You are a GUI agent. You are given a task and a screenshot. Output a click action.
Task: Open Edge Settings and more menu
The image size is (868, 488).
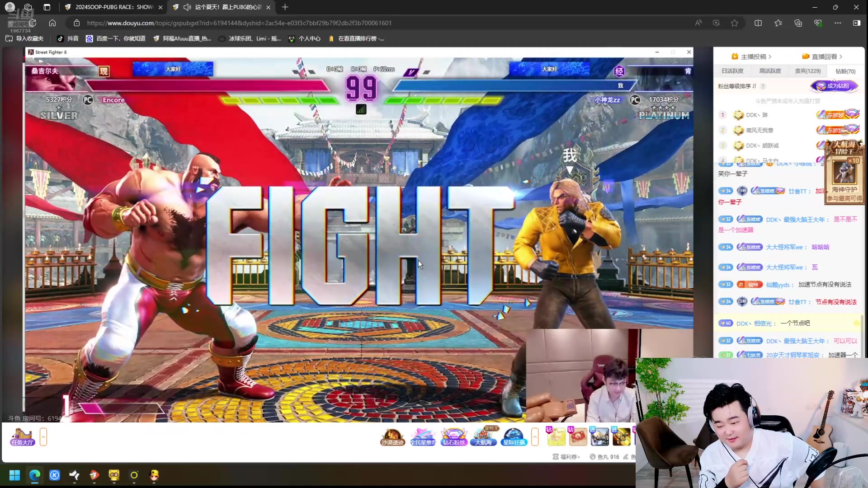838,23
